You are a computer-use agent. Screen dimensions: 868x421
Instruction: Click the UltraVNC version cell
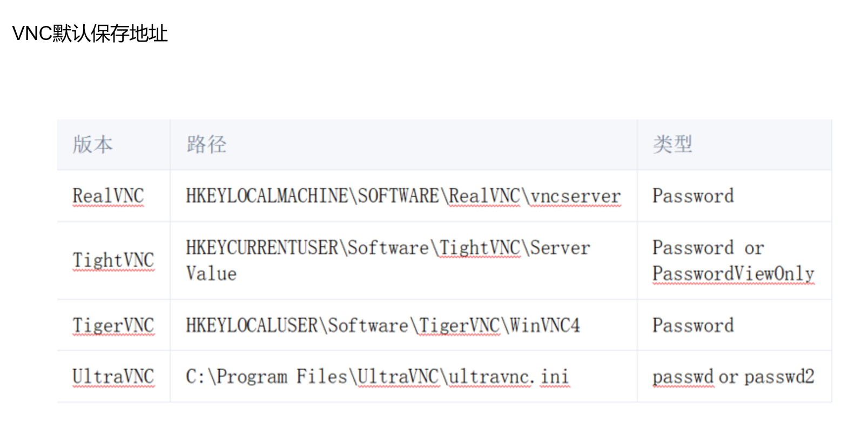113,377
